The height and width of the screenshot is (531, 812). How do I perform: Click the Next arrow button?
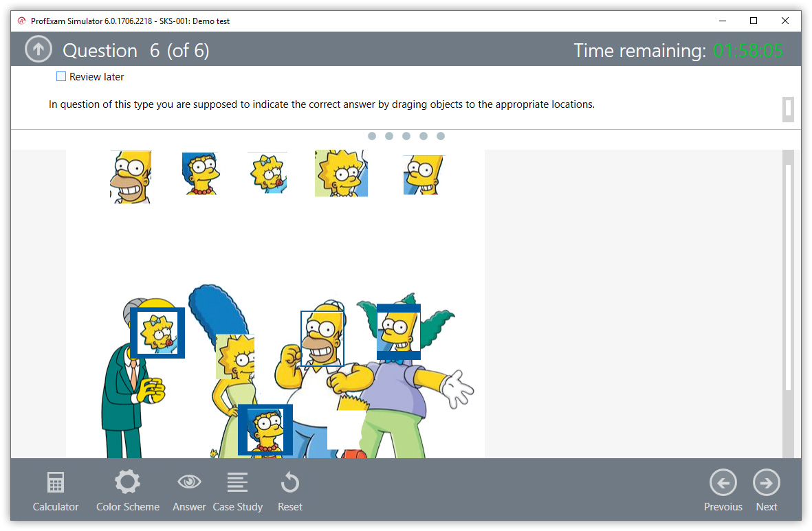tap(766, 490)
